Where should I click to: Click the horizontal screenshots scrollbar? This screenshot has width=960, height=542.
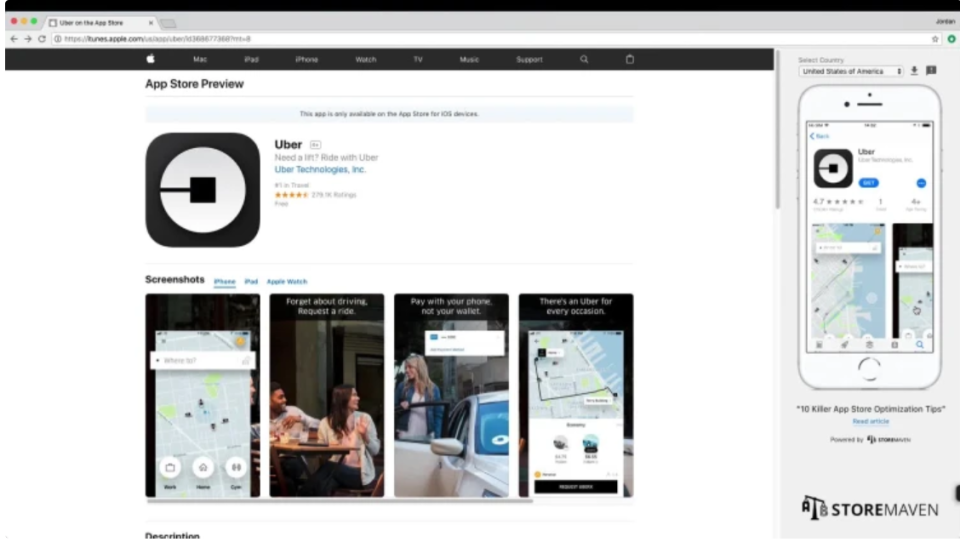pos(339,500)
